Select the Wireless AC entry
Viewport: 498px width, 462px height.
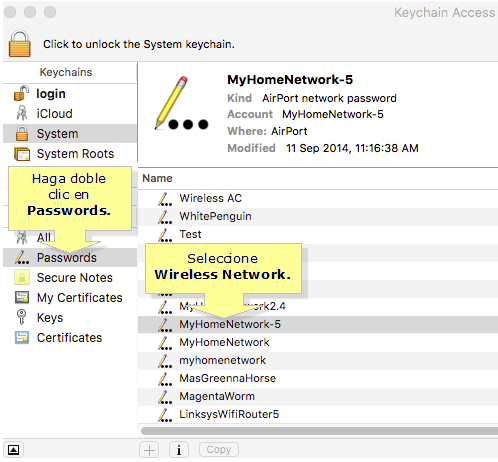coord(318,198)
